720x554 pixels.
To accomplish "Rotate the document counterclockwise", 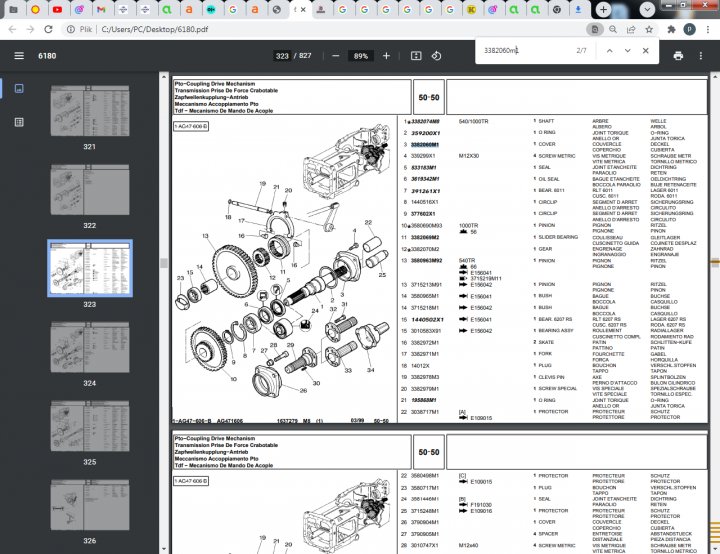I will coord(436,56).
